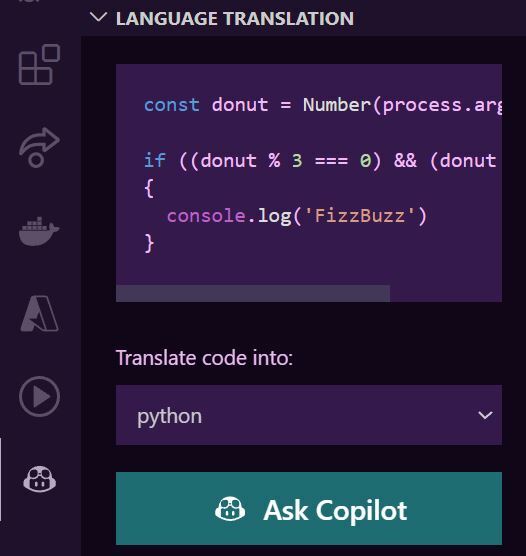Click the code snippet horizontal scrollbar thumb
The image size is (526, 556).
click(x=253, y=293)
